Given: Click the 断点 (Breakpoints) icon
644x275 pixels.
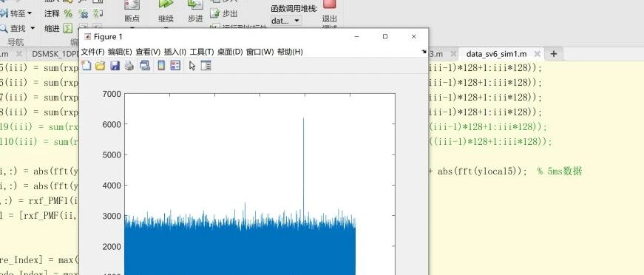Looking at the screenshot, I should coord(132,5).
